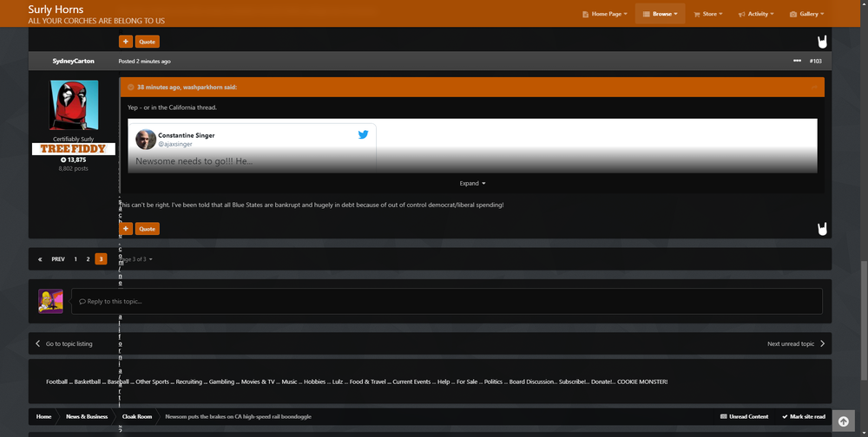Open the Activity dropdown menu

tap(756, 14)
